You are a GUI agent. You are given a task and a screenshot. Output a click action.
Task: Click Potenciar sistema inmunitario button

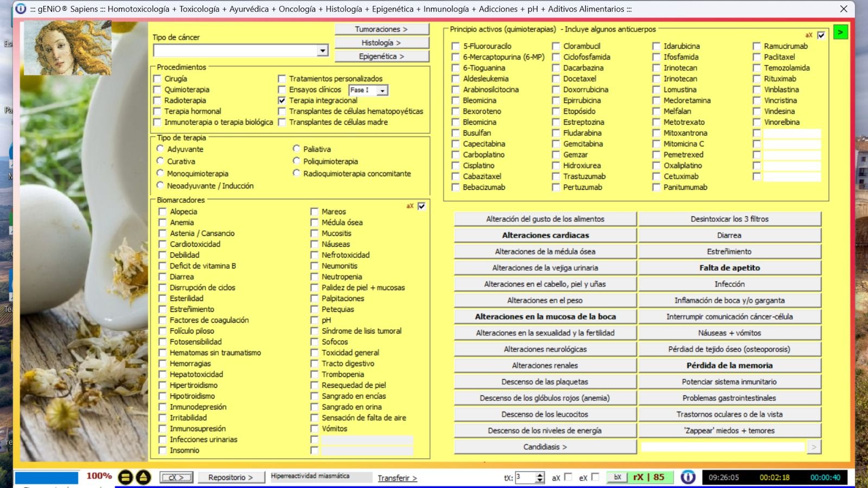[x=730, y=382]
